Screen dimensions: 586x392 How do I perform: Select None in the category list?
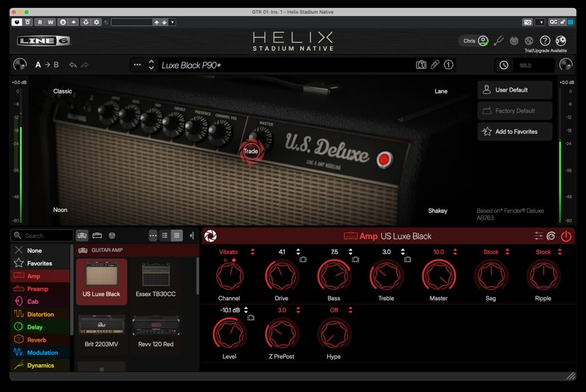(41, 251)
